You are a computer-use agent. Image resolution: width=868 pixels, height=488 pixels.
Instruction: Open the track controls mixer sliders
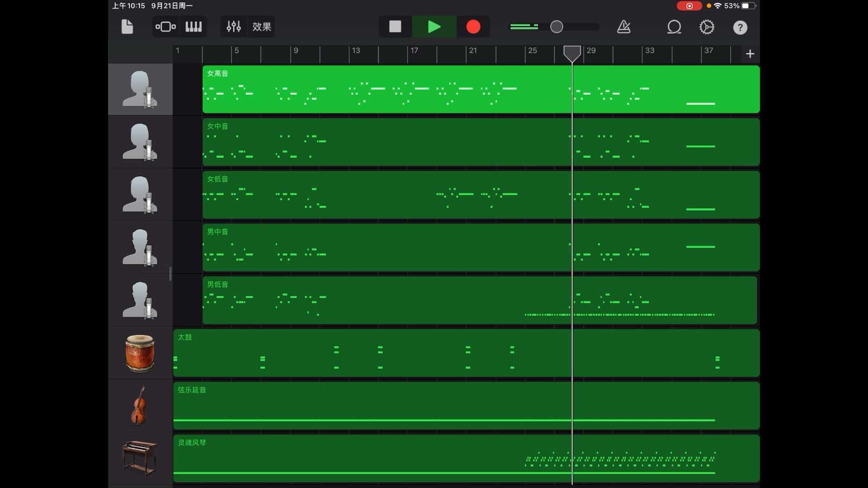click(x=233, y=27)
